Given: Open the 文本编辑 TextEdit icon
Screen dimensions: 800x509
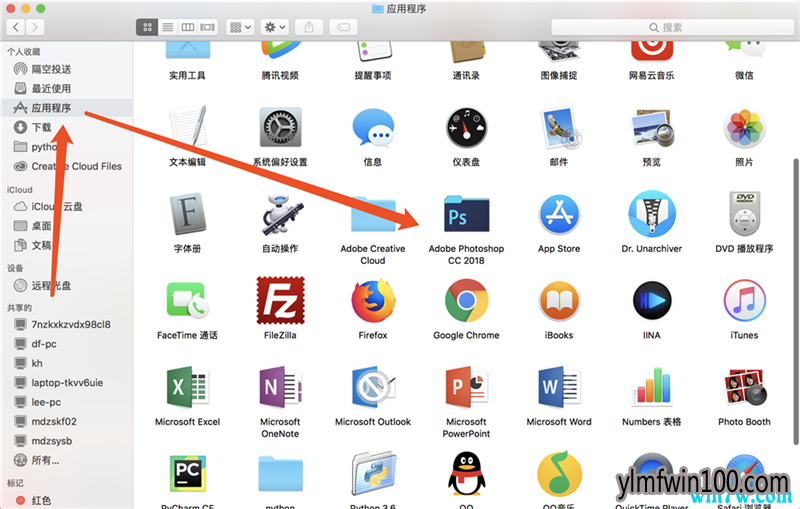Looking at the screenshot, I should [x=187, y=126].
